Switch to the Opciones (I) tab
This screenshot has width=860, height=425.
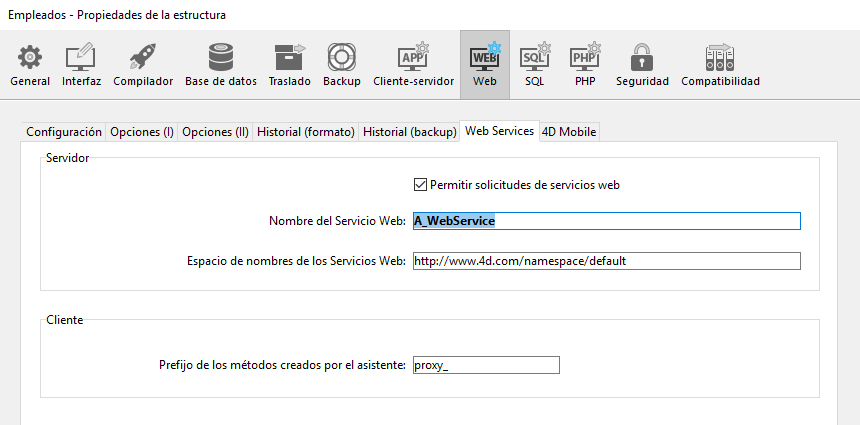pos(142,132)
